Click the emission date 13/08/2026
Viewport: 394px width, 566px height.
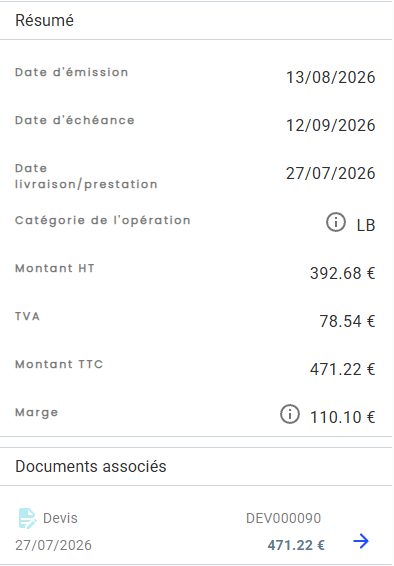click(x=330, y=77)
